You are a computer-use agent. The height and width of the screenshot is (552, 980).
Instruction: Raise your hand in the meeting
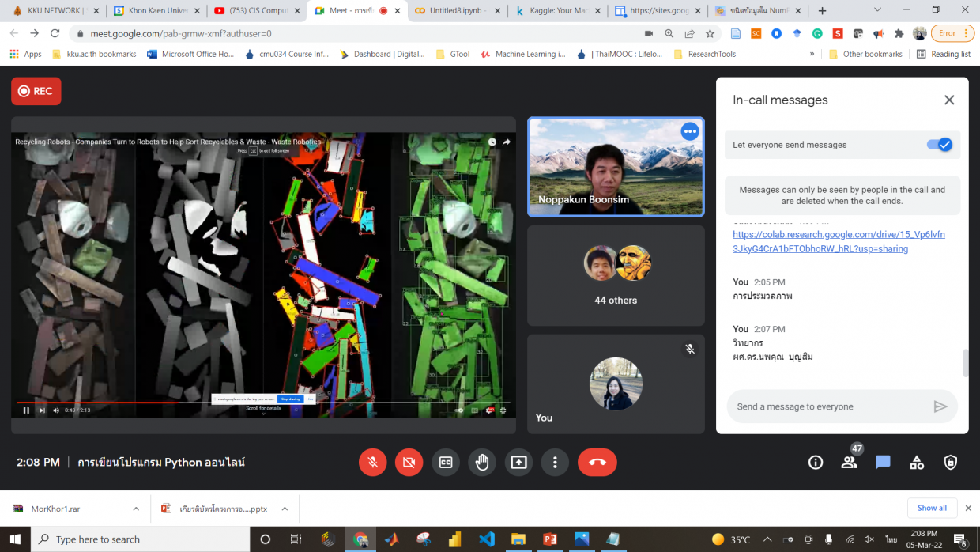point(482,463)
